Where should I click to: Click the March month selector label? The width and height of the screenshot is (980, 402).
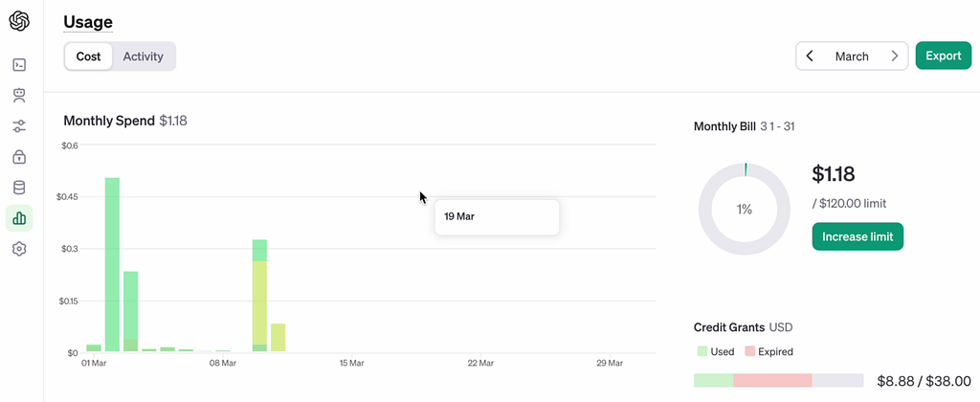852,56
